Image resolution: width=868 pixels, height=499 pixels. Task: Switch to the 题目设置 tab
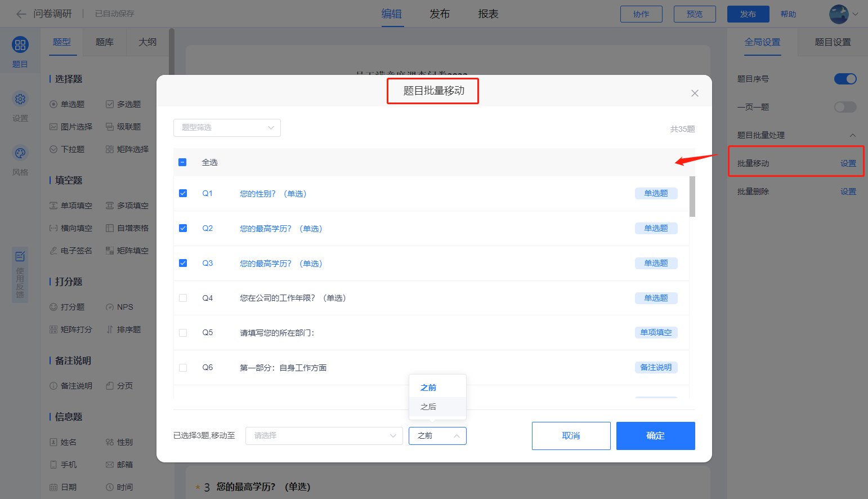click(833, 42)
